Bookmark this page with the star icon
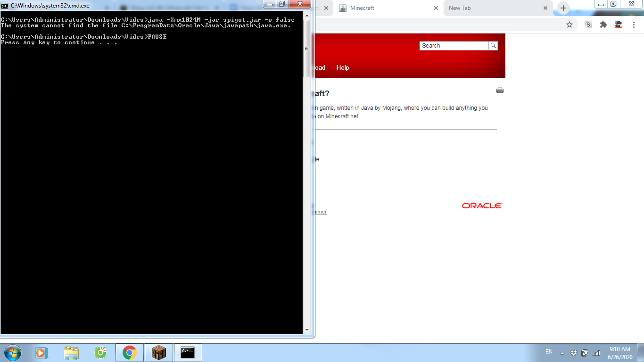Screen dimensions: 644x362 click(x=570, y=25)
